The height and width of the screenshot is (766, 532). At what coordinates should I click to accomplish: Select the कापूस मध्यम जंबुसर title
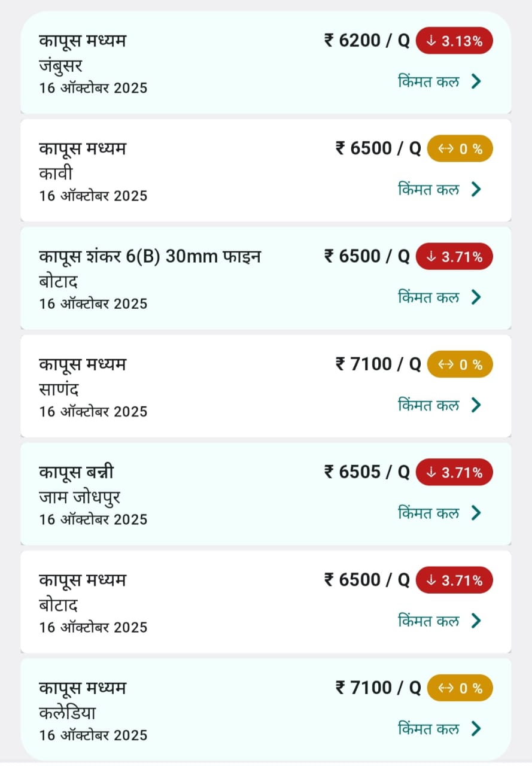click(x=83, y=41)
